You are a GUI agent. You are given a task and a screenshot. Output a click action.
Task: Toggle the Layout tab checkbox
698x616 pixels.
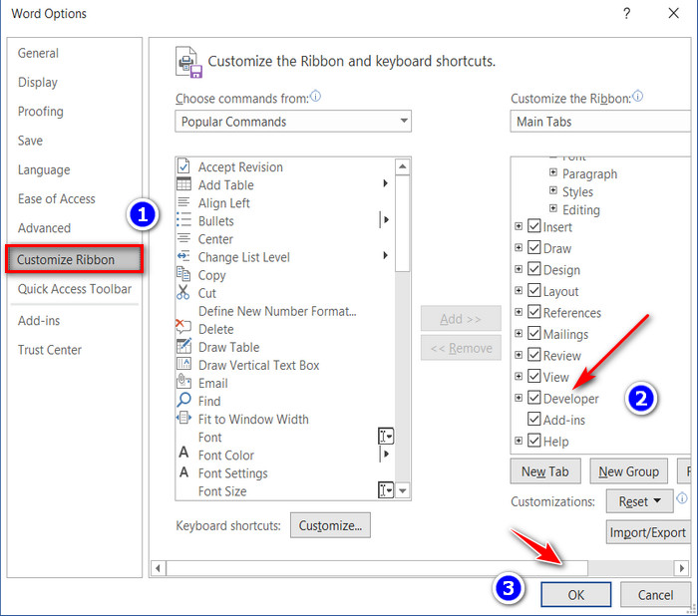coord(533,290)
